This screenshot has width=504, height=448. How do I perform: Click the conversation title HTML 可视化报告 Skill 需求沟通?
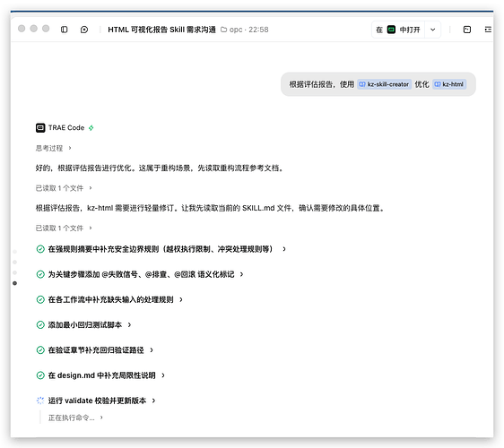click(x=161, y=30)
